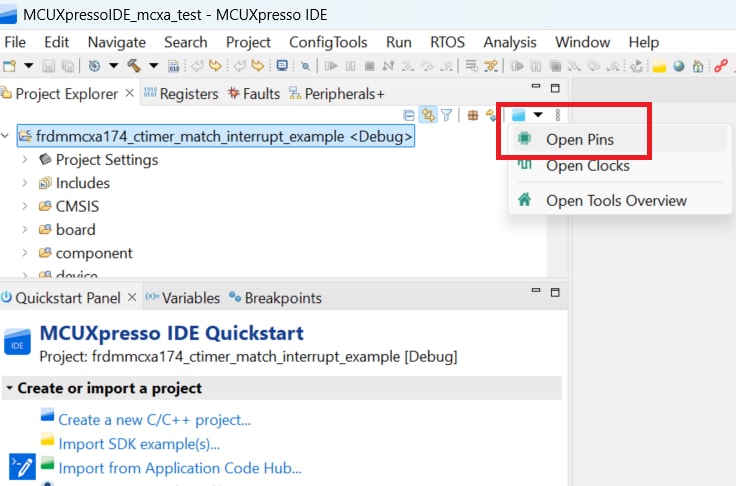Switch to the Registers tab
This screenshot has height=486, width=736.
(x=181, y=94)
